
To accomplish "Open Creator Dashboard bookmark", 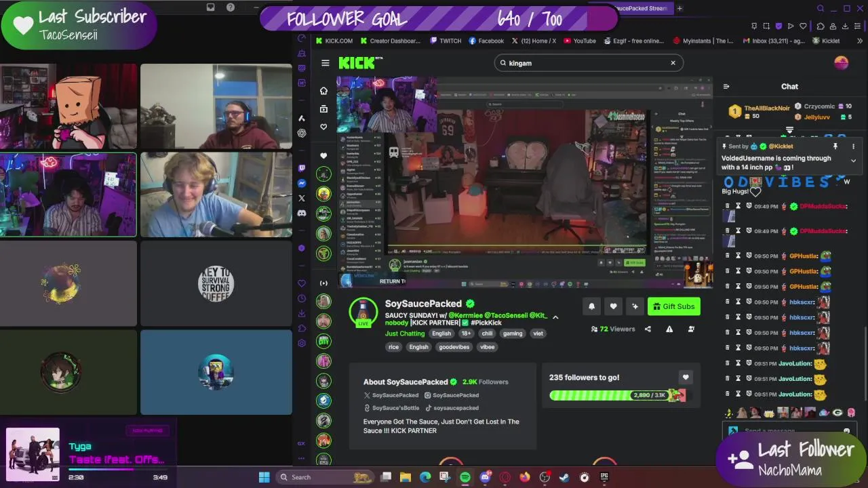I will [x=390, y=41].
